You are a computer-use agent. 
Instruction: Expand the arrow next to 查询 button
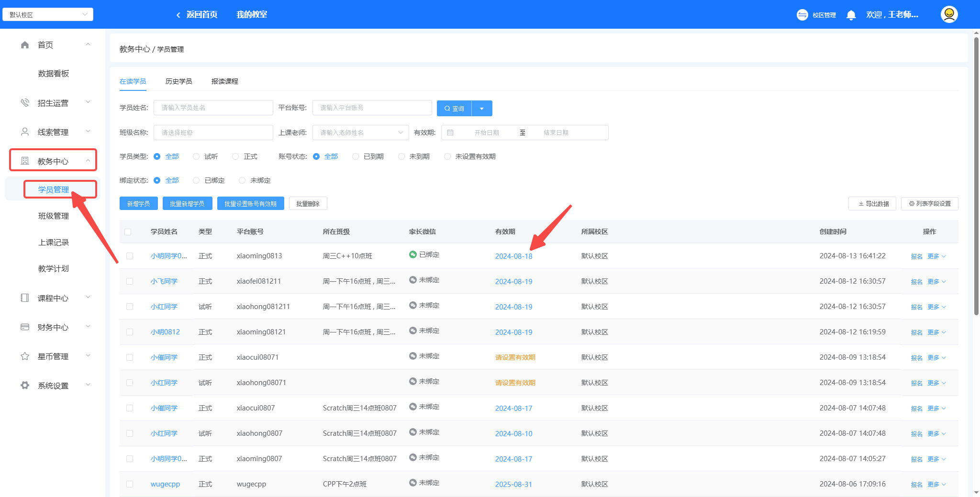point(482,109)
